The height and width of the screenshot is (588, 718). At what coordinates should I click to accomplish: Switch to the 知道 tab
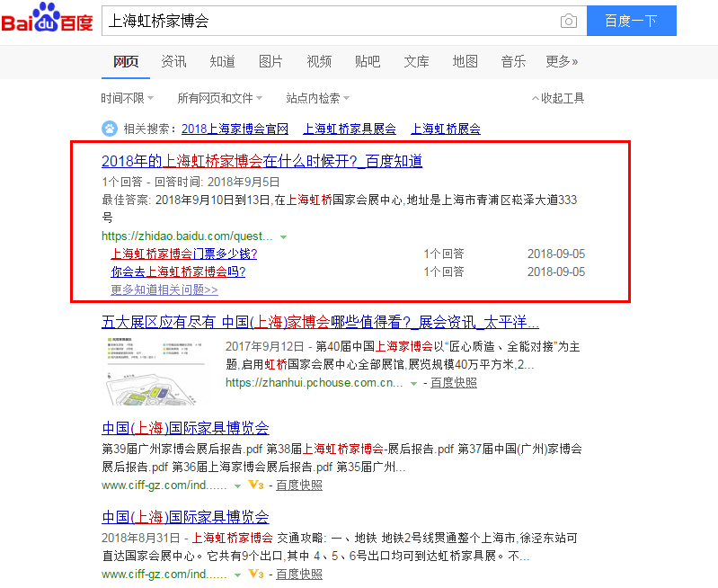click(222, 61)
